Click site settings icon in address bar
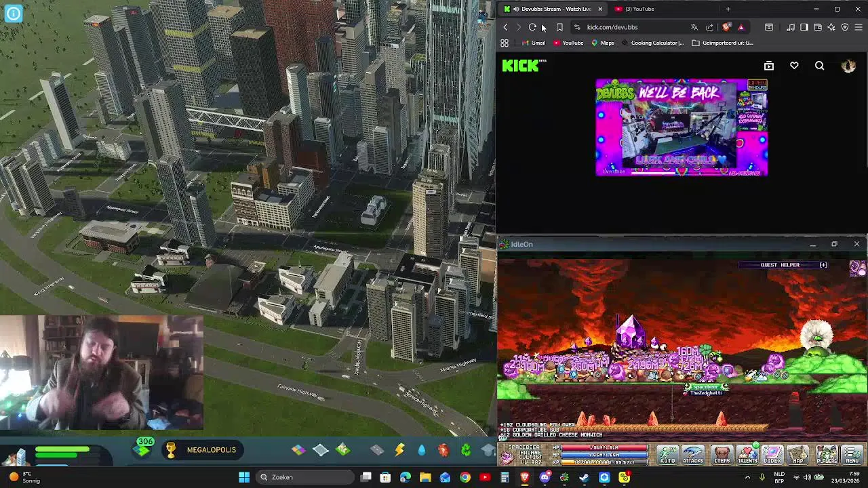868x488 pixels. click(576, 27)
